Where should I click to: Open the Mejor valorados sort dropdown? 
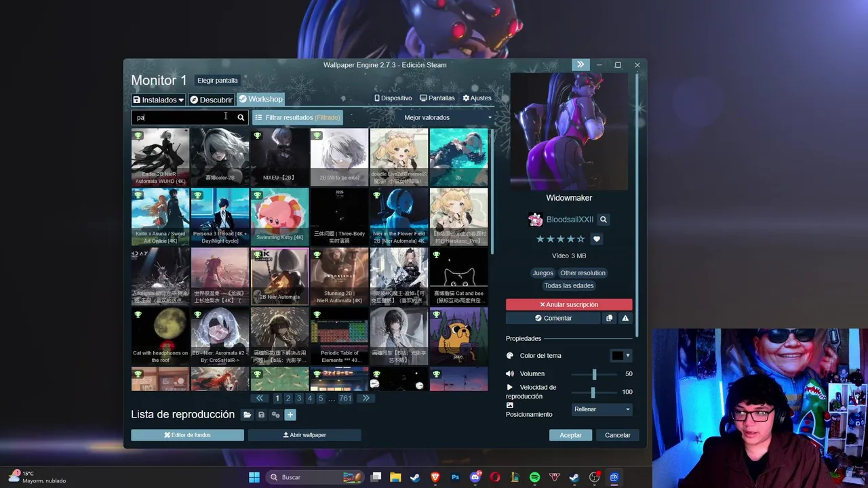coord(448,117)
